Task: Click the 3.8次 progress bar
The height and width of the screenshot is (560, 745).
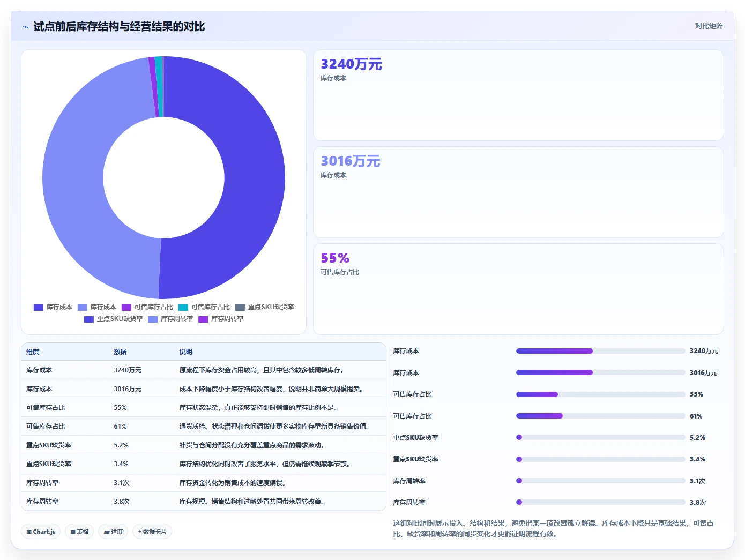Action: 600,502
